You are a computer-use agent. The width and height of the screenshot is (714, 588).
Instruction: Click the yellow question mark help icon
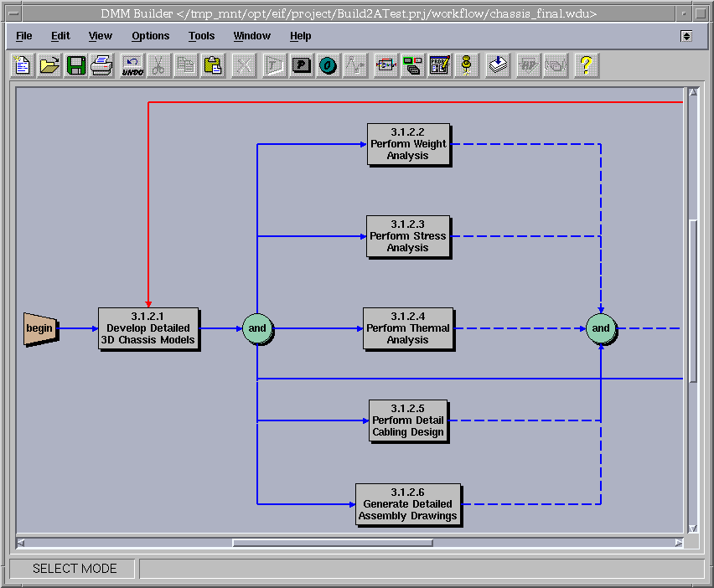pyautogui.click(x=586, y=65)
